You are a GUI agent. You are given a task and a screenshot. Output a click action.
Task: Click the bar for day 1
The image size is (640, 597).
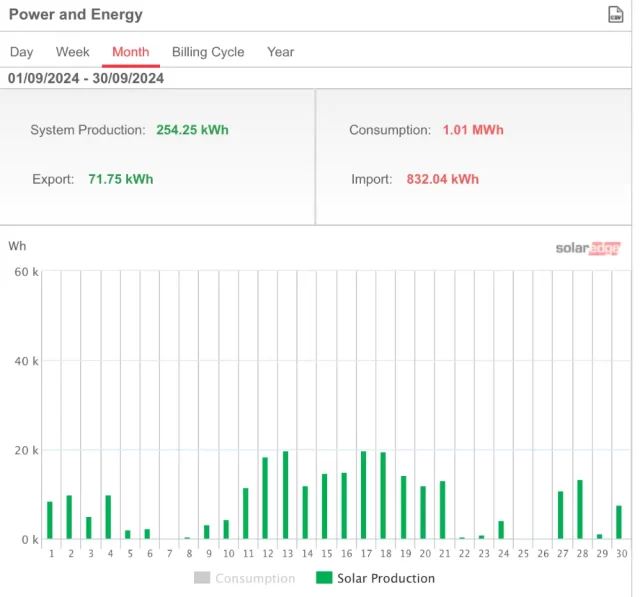pyautogui.click(x=50, y=520)
